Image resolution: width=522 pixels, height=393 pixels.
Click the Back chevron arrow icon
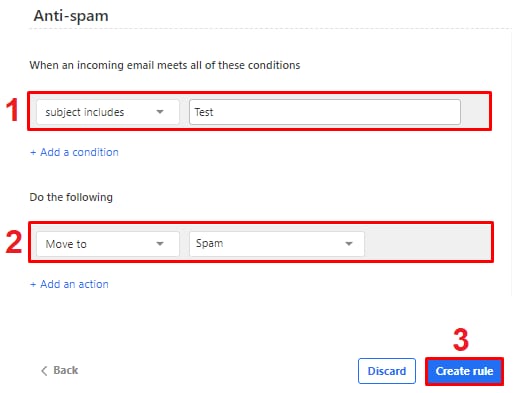44,371
